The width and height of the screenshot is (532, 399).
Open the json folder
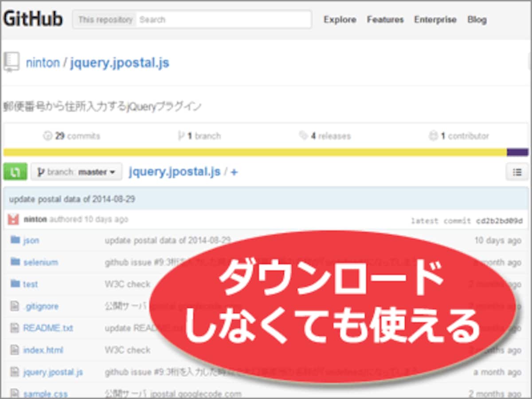click(x=31, y=240)
